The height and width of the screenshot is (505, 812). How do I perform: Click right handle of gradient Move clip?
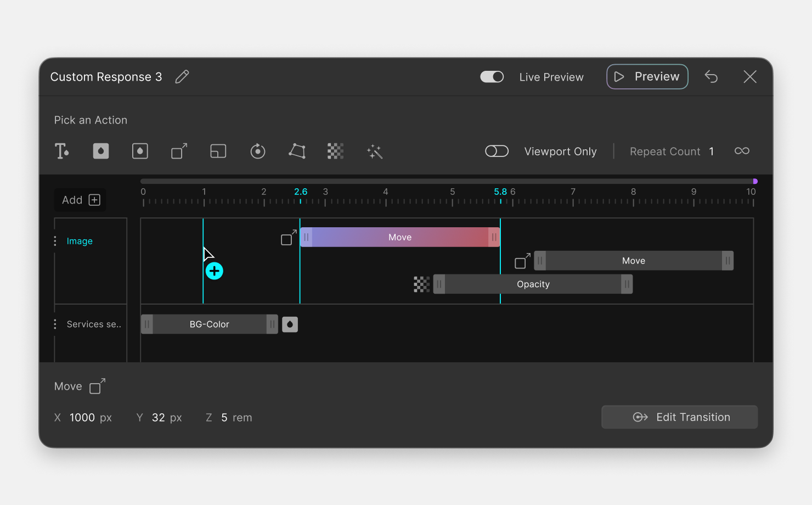pos(494,237)
